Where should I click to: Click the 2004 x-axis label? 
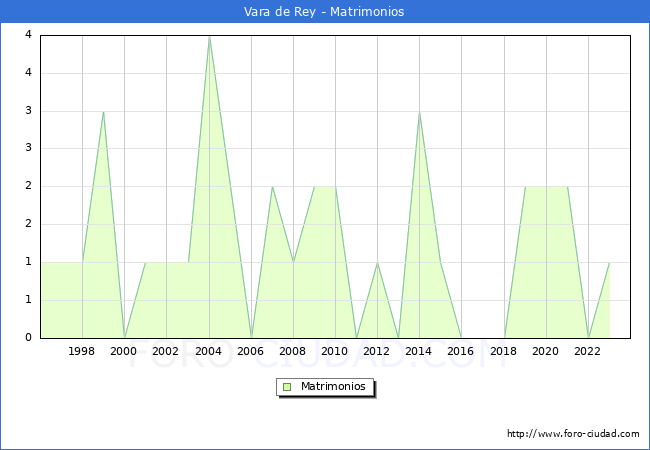click(x=209, y=351)
